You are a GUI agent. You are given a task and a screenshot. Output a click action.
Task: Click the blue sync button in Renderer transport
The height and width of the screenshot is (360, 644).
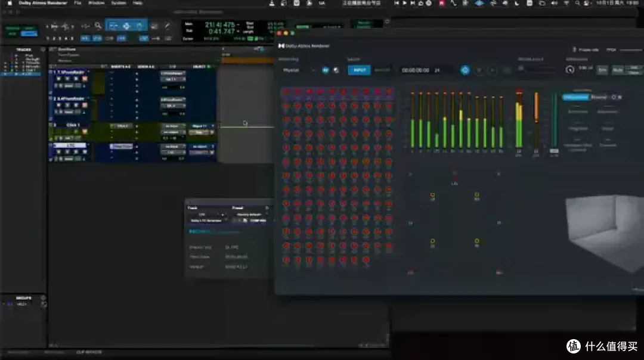point(465,70)
